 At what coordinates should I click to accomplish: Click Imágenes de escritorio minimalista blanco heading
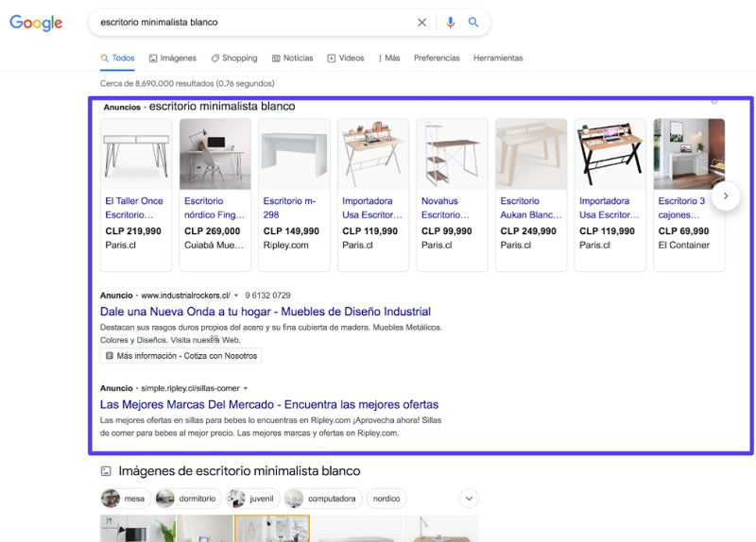239,471
